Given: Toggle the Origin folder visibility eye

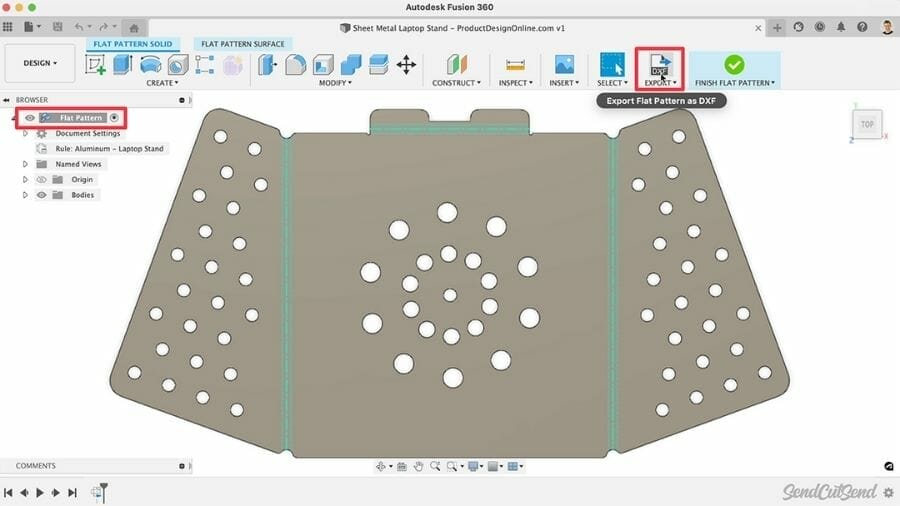Looking at the screenshot, I should click(41, 180).
